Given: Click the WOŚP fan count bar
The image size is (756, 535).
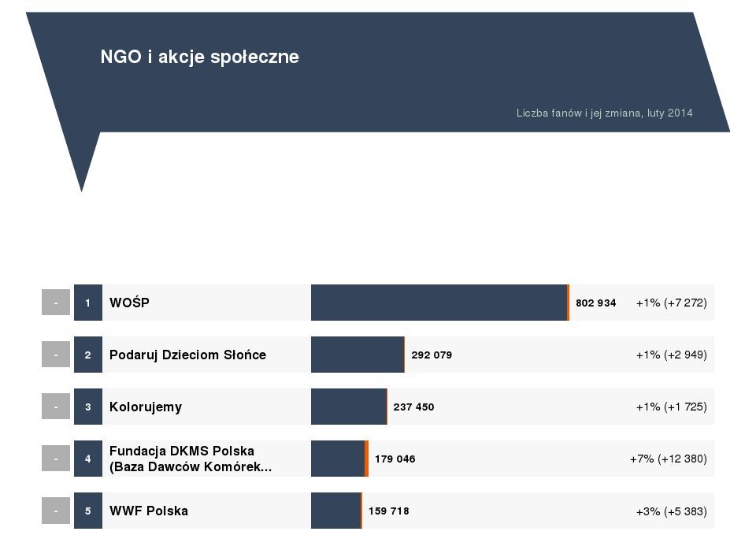Looking at the screenshot, I should pos(438,303).
